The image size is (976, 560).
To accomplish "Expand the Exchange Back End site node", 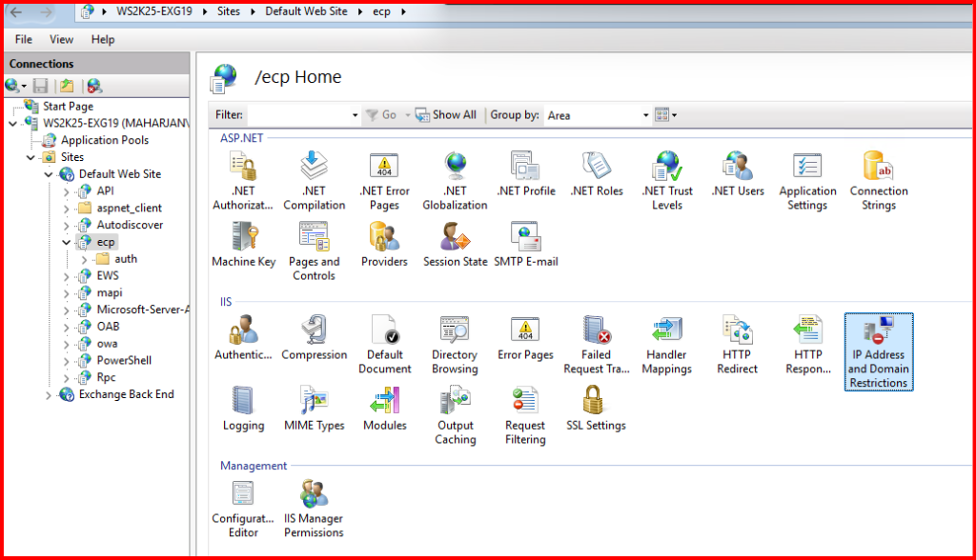I will 50,395.
